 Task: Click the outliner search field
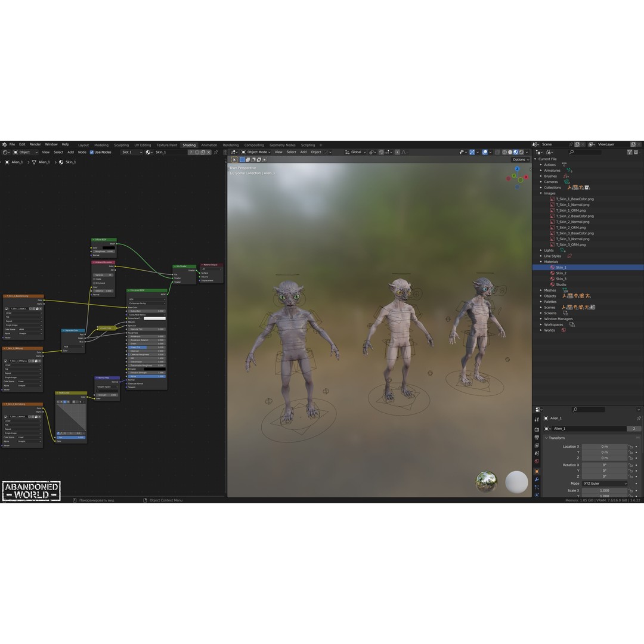tap(585, 152)
